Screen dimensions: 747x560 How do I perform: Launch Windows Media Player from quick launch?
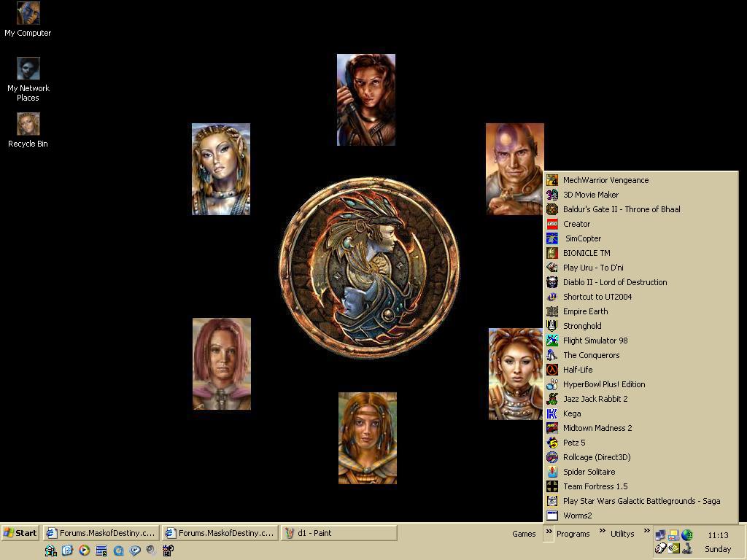point(85,551)
